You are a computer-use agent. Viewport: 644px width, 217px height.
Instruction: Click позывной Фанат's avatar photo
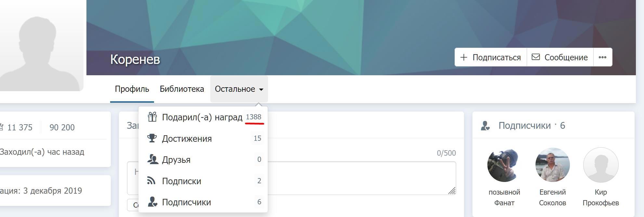pos(504,165)
